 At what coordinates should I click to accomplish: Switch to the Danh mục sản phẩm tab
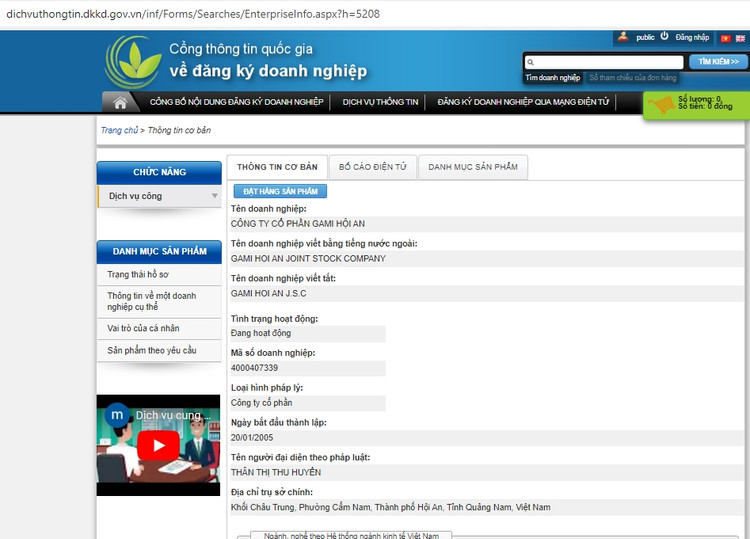click(x=473, y=167)
